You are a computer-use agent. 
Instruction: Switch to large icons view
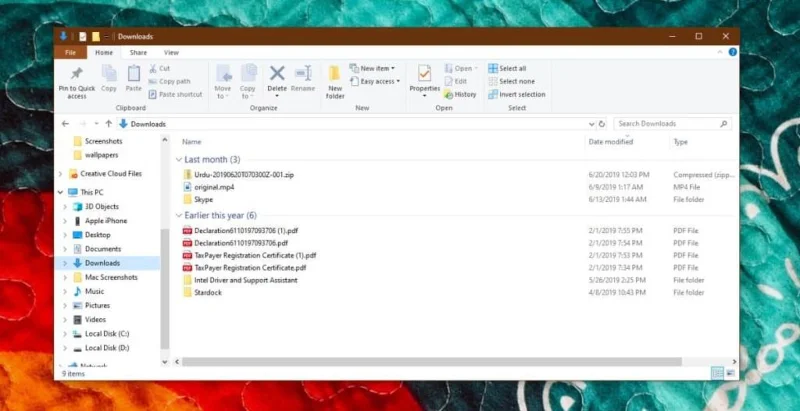[730, 373]
